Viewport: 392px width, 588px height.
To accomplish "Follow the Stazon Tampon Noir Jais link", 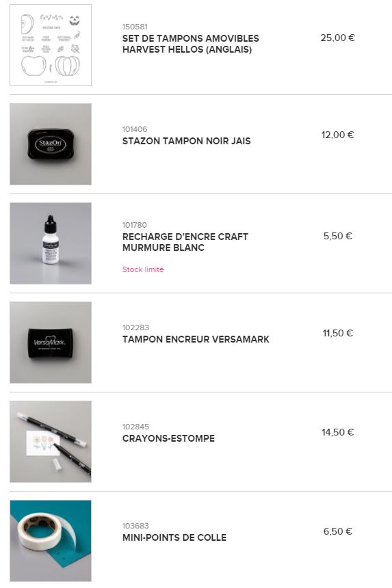I will pos(187,141).
